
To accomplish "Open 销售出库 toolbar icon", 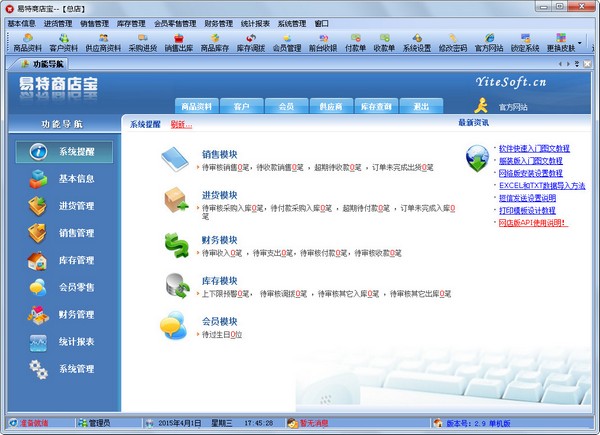I will [x=179, y=43].
